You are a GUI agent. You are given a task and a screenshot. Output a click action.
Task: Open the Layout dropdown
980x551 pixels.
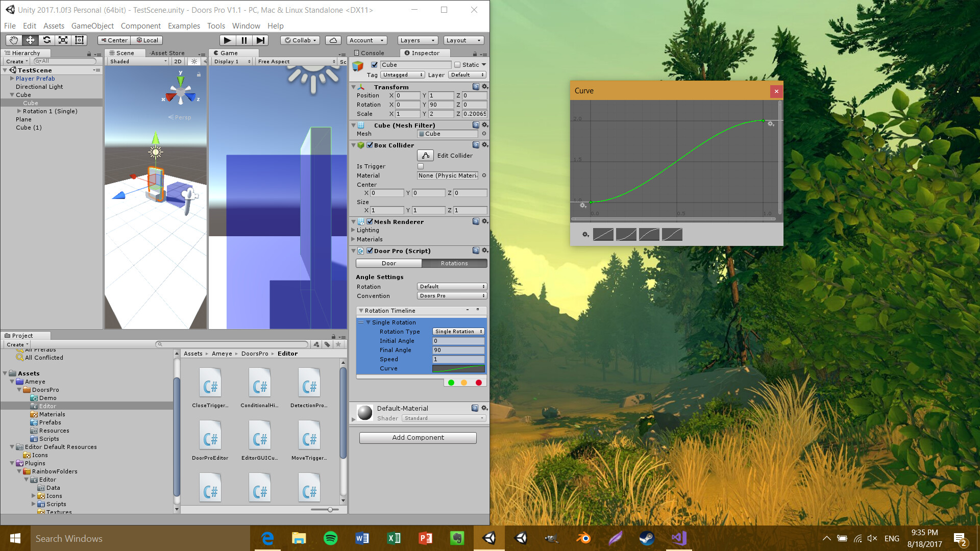tap(462, 40)
